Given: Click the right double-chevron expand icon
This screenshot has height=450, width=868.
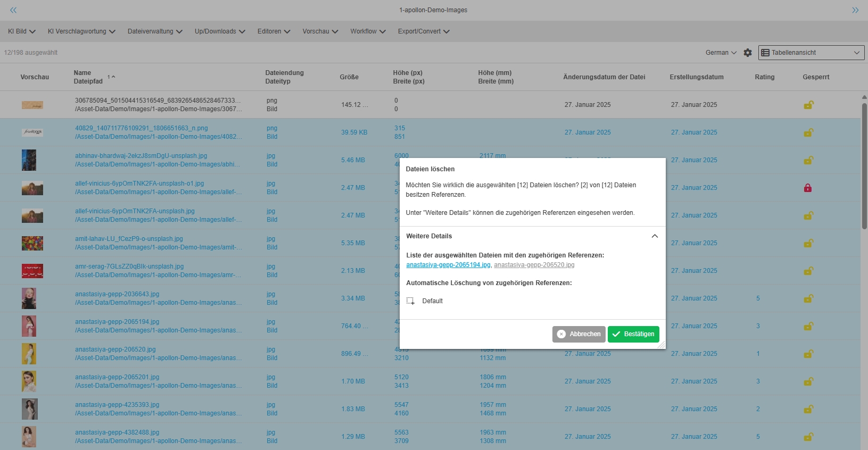Looking at the screenshot, I should click(x=855, y=10).
